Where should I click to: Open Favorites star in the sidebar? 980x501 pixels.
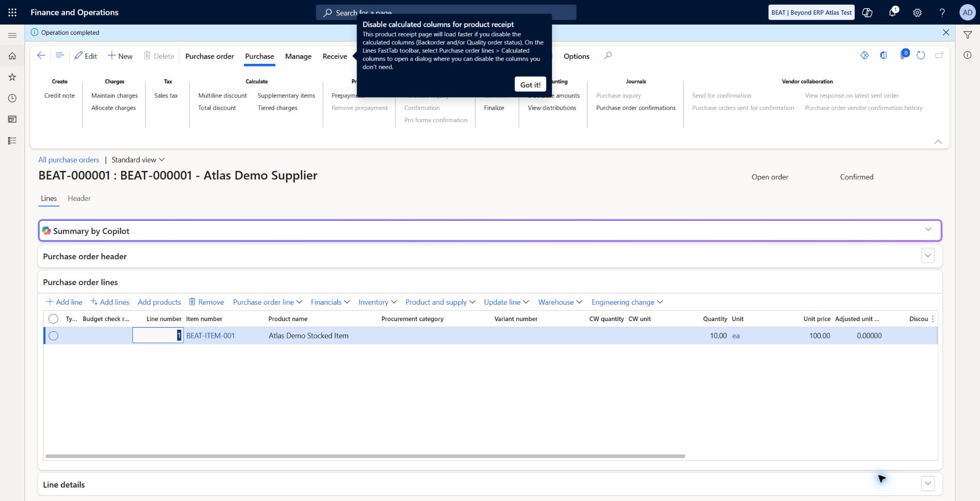click(x=12, y=77)
